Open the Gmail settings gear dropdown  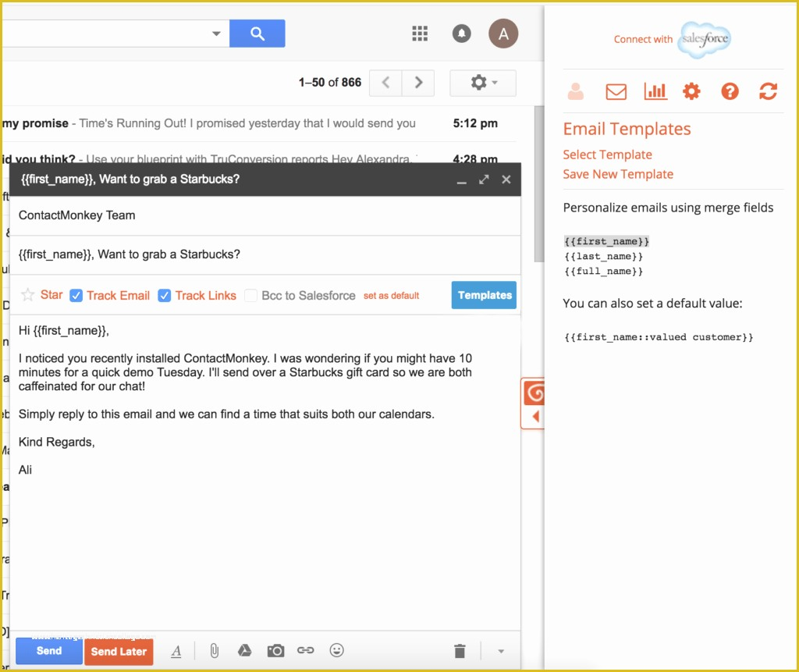click(482, 83)
